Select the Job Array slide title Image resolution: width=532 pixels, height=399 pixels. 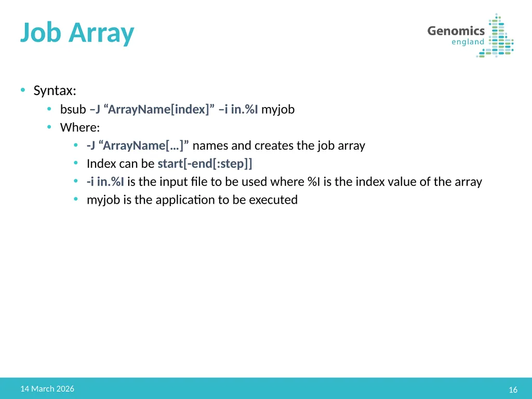coord(77,33)
